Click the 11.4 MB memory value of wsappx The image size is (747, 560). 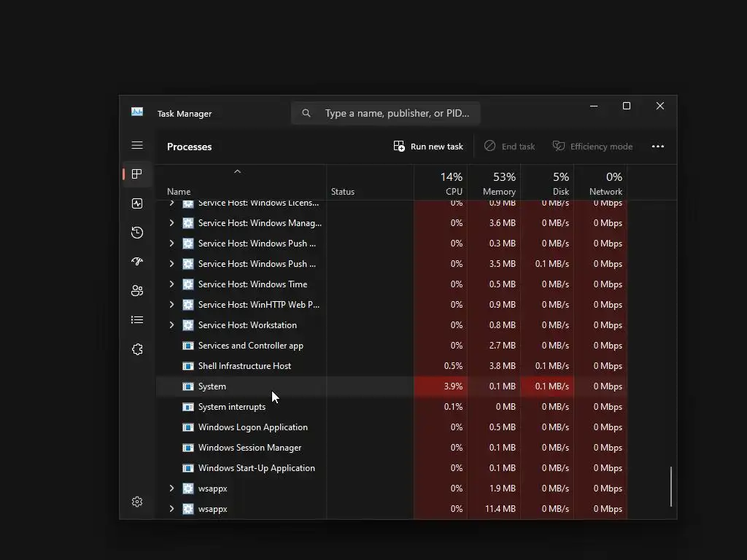[500, 509]
